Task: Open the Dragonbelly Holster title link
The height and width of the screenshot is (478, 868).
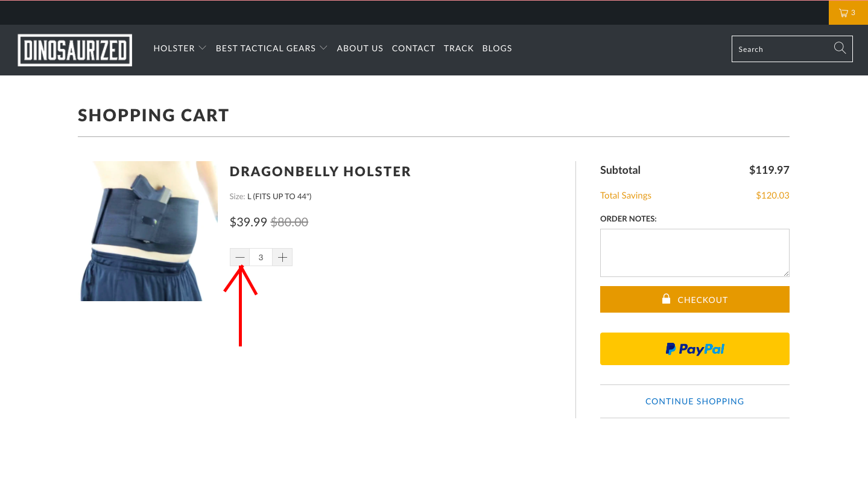Action: (320, 171)
